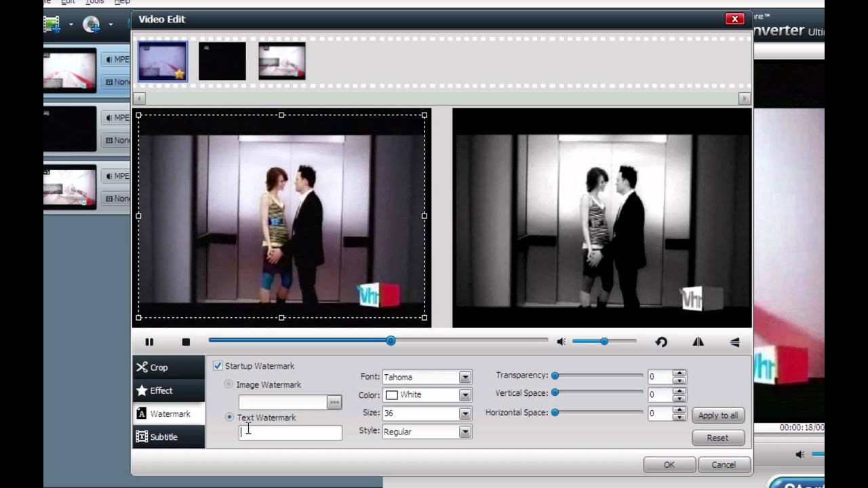Viewport: 868px width, 488px height.
Task: Open the Watermark tab
Action: point(168,413)
